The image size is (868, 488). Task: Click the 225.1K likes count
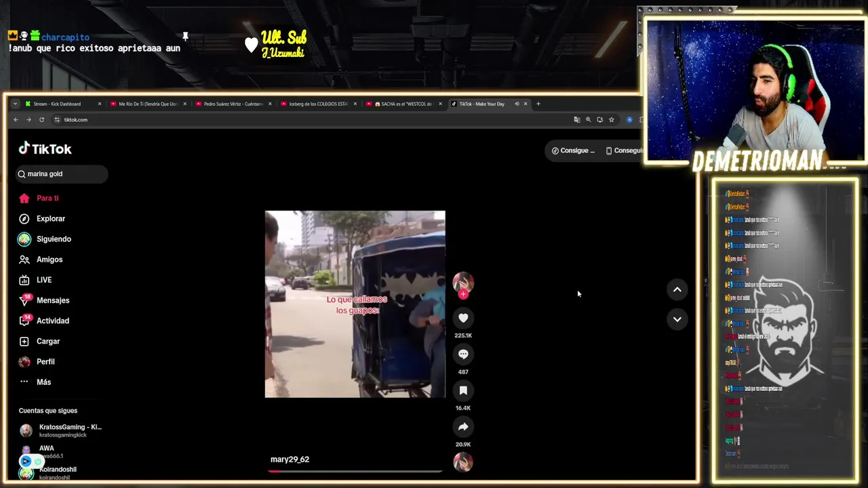(x=463, y=335)
